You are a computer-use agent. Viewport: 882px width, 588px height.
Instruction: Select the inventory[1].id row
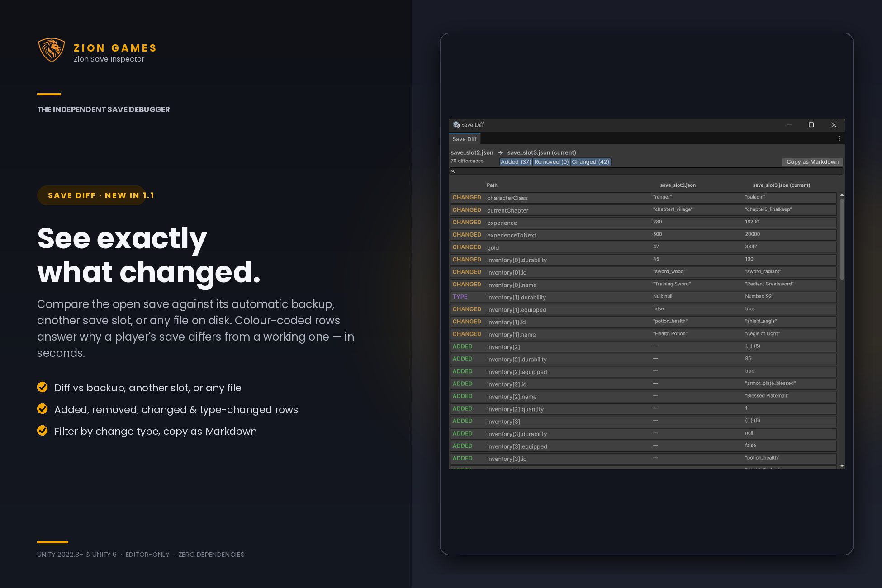[643, 322]
